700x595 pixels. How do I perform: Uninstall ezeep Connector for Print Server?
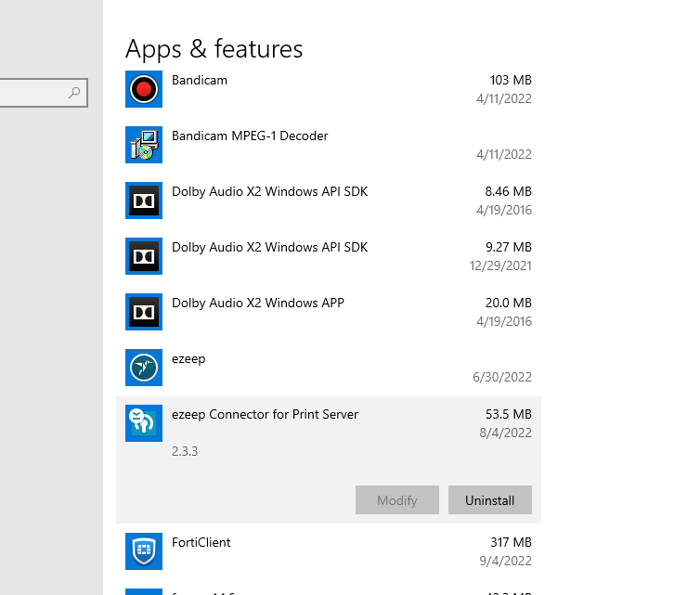pos(490,500)
